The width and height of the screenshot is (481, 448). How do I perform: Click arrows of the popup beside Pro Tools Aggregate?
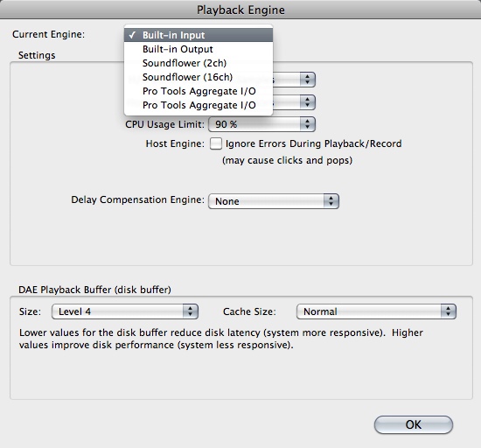click(307, 102)
